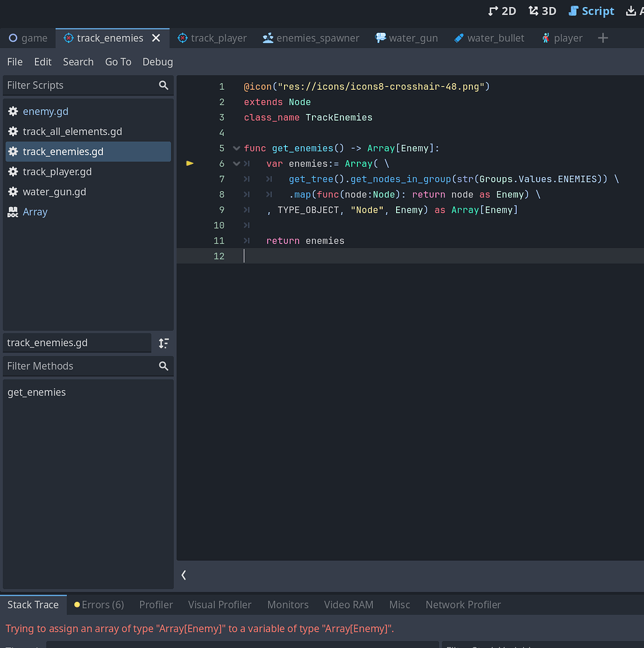Click the search magnifier in Filter Scripts

point(163,85)
